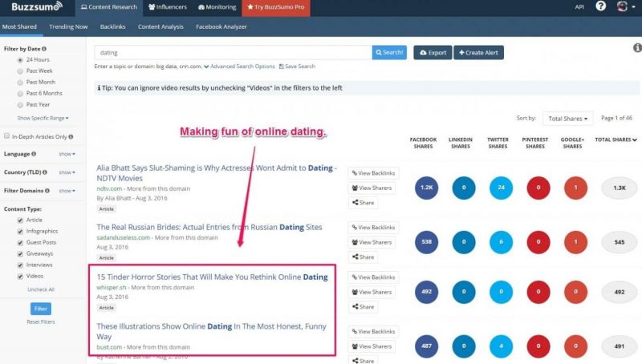Click total shares bubble showing 1.3K
642x364 pixels.
coord(619,188)
